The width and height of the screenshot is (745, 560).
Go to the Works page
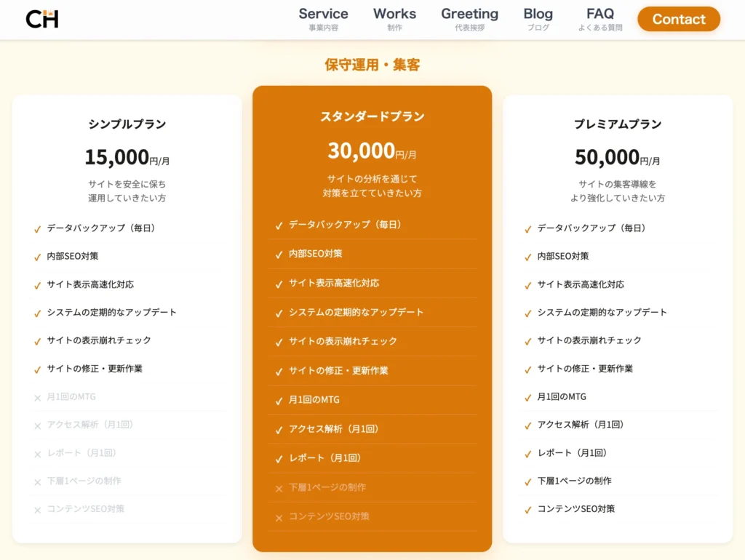click(x=394, y=19)
